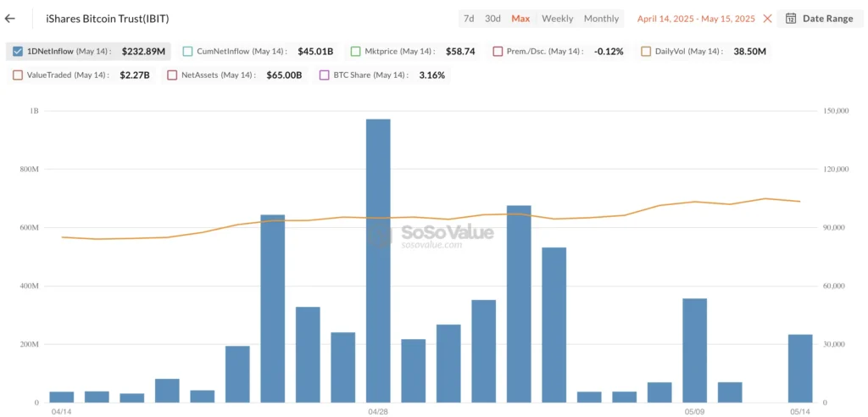The width and height of the screenshot is (868, 417).
Task: Click the $232.89M net inflow value
Action: [x=143, y=52]
